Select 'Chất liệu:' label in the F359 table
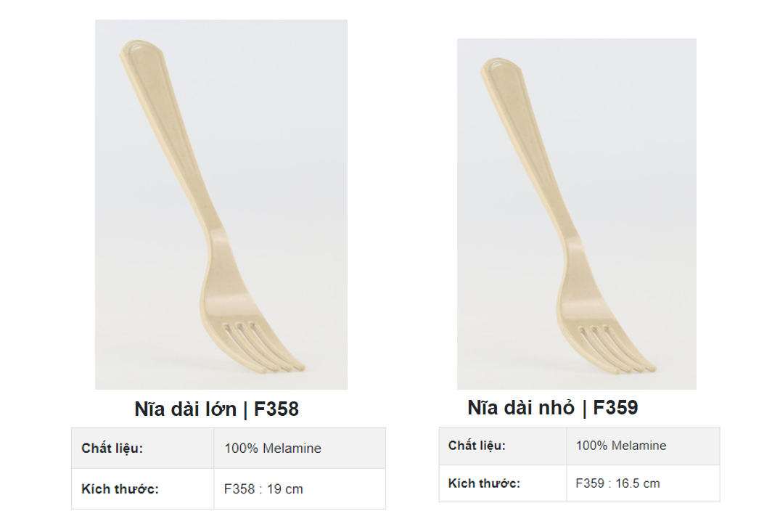780x532 pixels. (x=477, y=446)
